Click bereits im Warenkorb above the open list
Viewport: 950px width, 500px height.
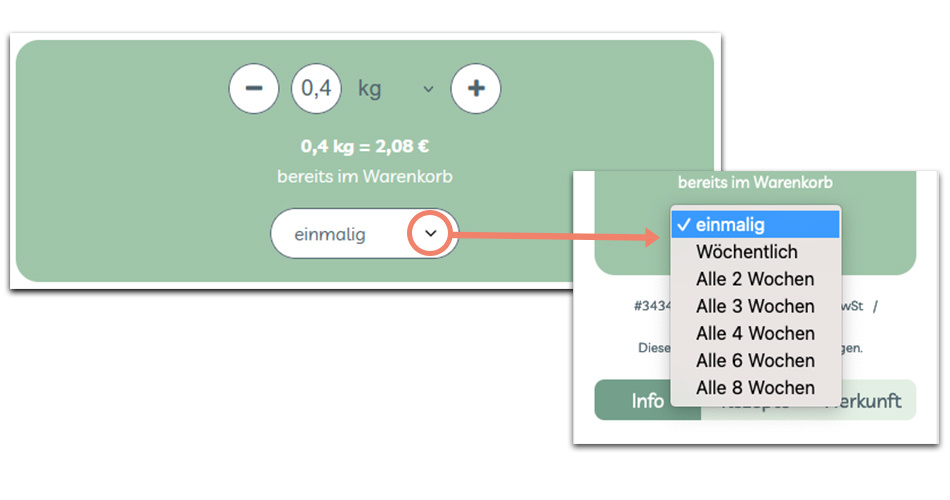[x=755, y=183]
